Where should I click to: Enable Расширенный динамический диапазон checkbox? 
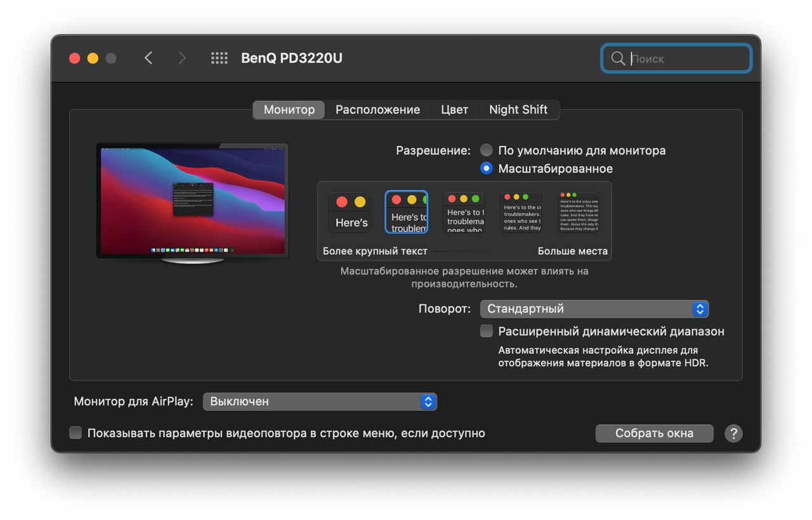487,331
